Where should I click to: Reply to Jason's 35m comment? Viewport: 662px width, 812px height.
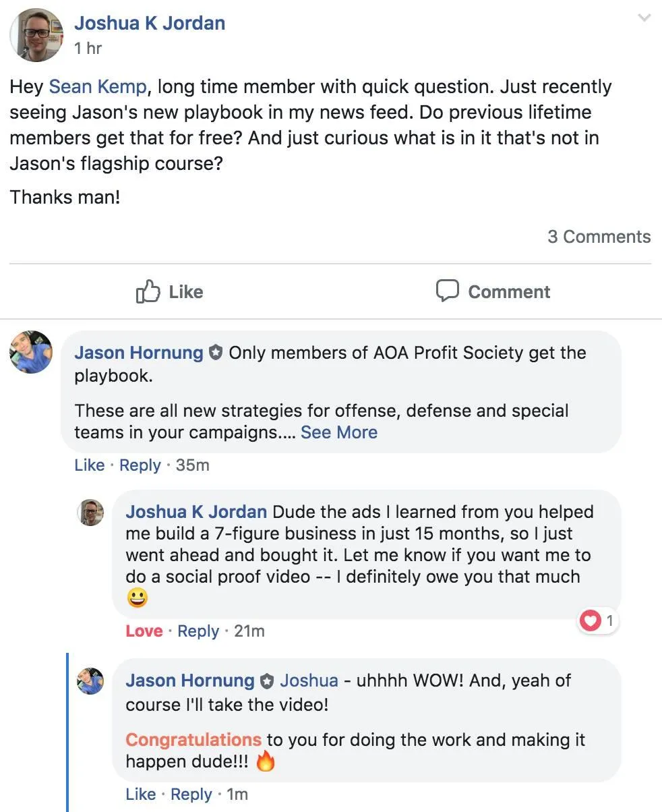[140, 465]
